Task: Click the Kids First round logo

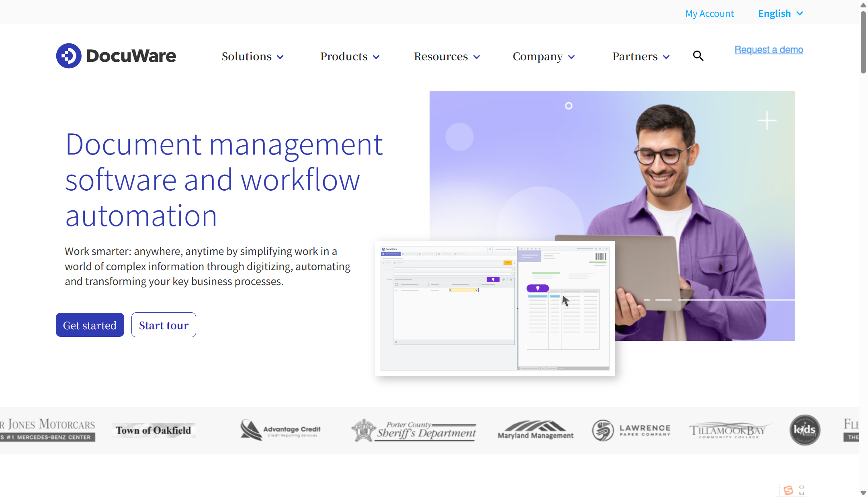Action: [x=805, y=430]
